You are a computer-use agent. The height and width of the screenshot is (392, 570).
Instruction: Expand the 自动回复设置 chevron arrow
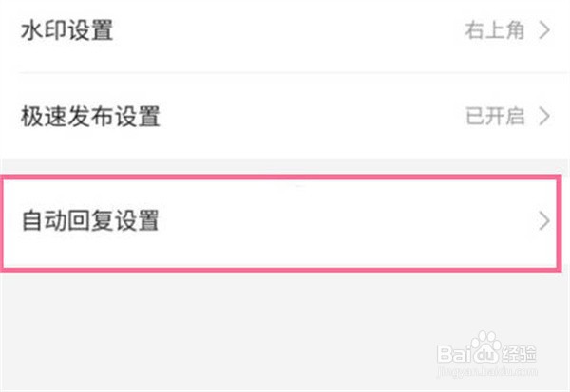[544, 221]
